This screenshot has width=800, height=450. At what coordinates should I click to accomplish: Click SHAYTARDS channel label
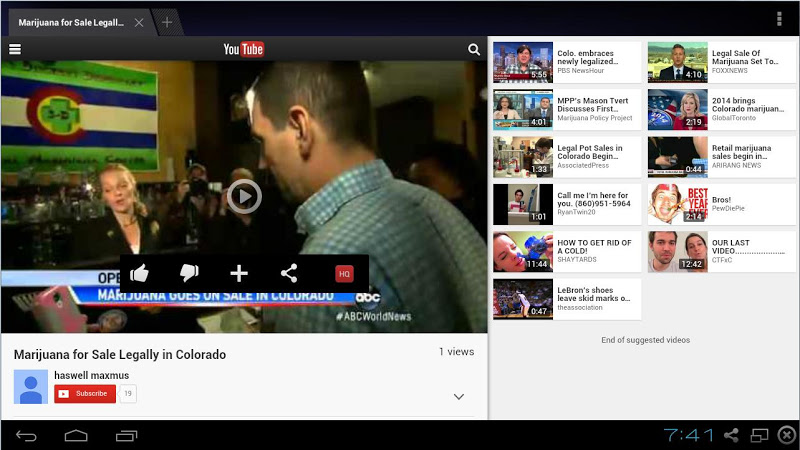pyautogui.click(x=577, y=260)
